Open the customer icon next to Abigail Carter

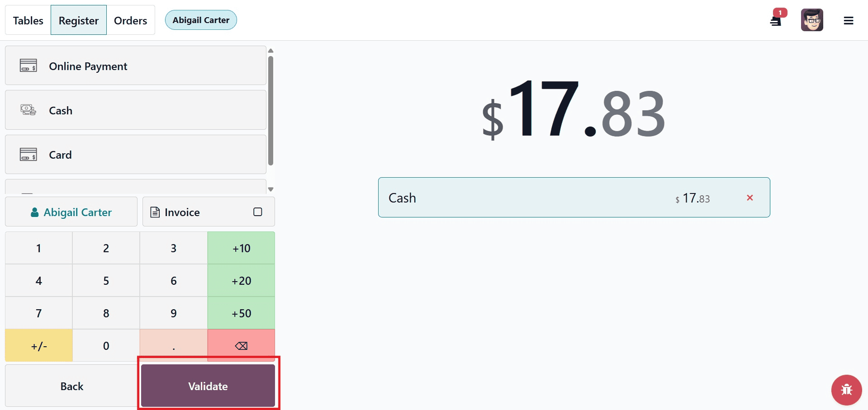click(x=35, y=212)
